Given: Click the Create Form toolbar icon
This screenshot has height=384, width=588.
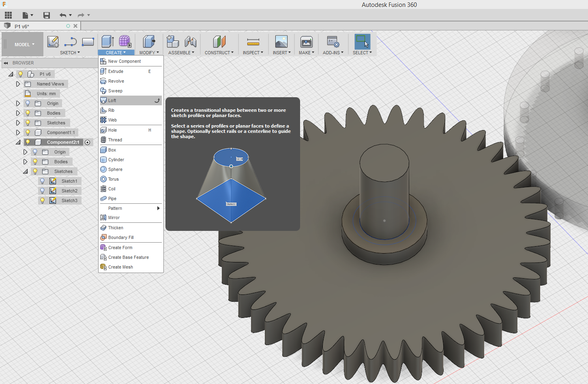Looking at the screenshot, I should click(125, 41).
